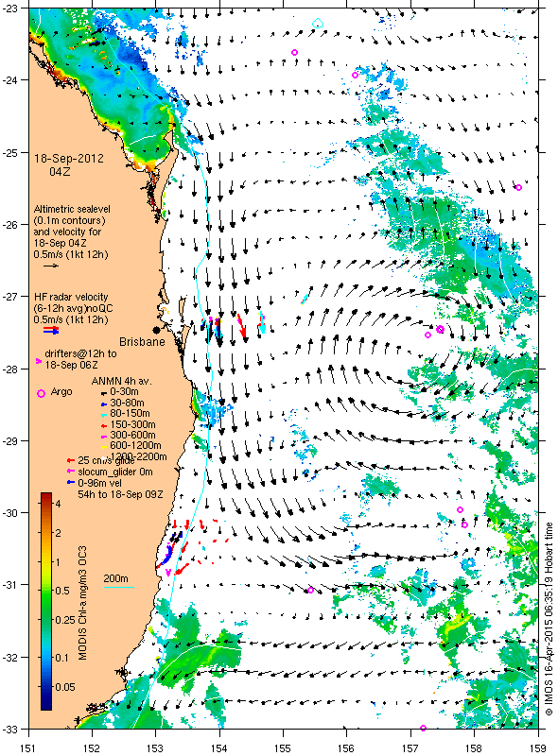This screenshot has width=558, height=756.
Task: Click the colorbar tick label '0.5'
Action: [61, 592]
